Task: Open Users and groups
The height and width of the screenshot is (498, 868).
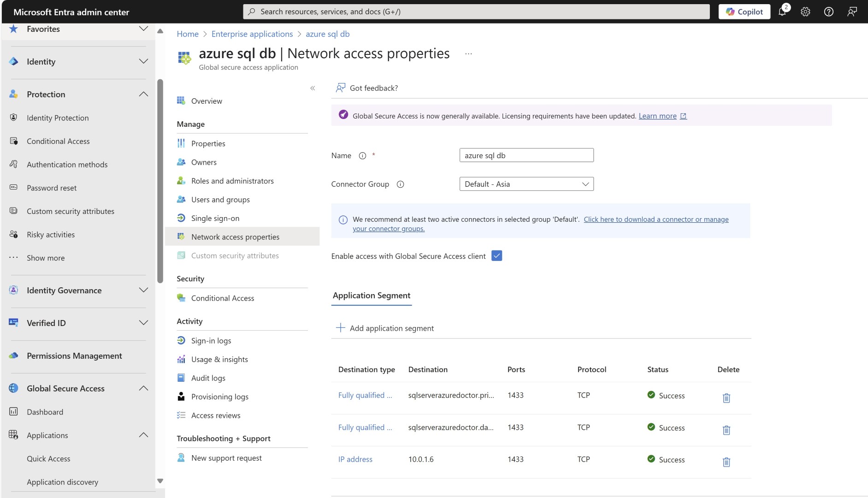Action: (220, 200)
